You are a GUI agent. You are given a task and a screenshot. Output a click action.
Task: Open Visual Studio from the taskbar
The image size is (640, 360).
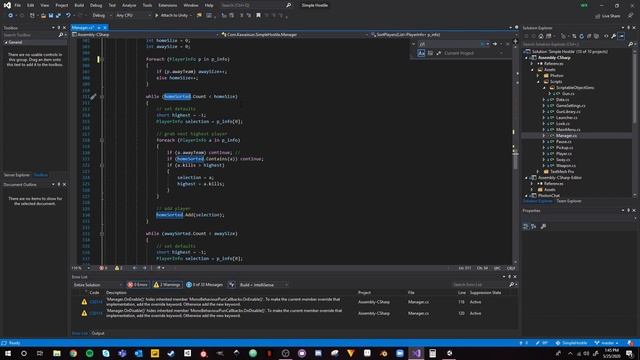(x=416, y=353)
